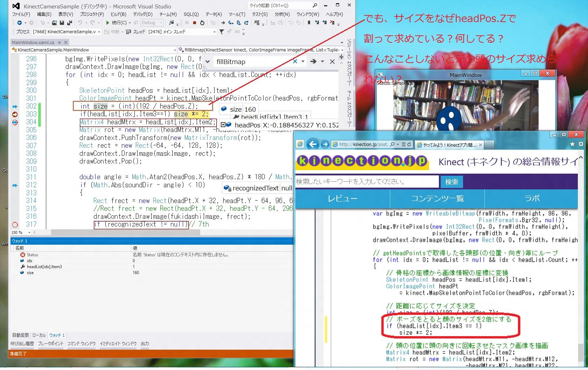The height and width of the screenshot is (370, 588).
Task: Click the Save file floppy icon
Action: pos(62,23)
